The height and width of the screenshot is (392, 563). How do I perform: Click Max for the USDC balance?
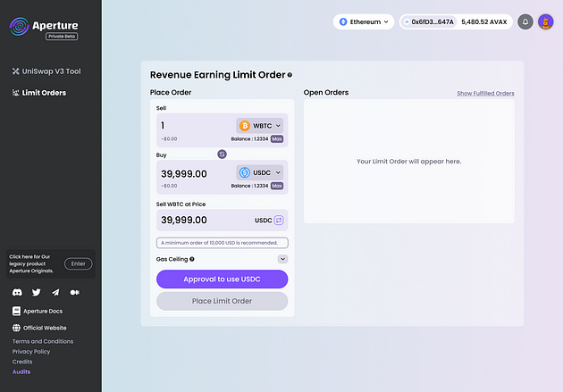pyautogui.click(x=277, y=186)
